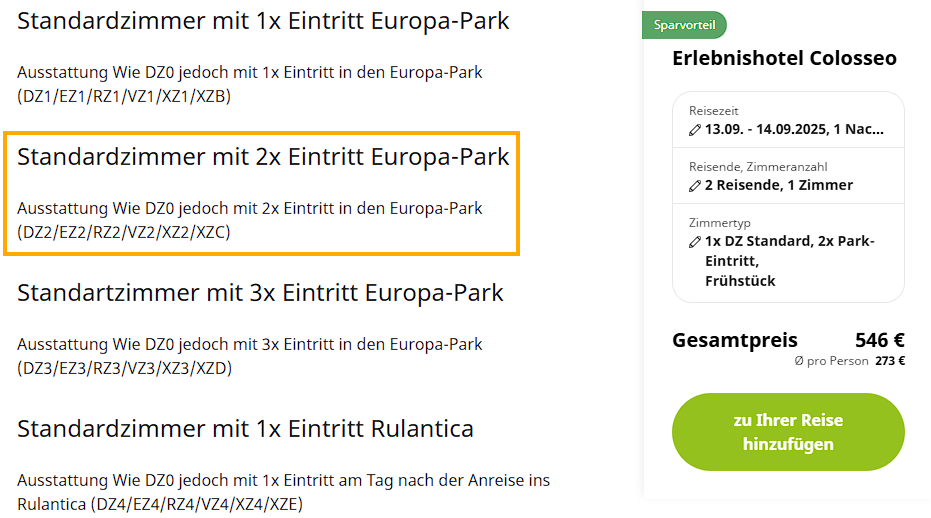The image size is (931, 518).
Task: Click the hotel title 'Erlebnishotel Colosseo'
Action: pos(784,58)
